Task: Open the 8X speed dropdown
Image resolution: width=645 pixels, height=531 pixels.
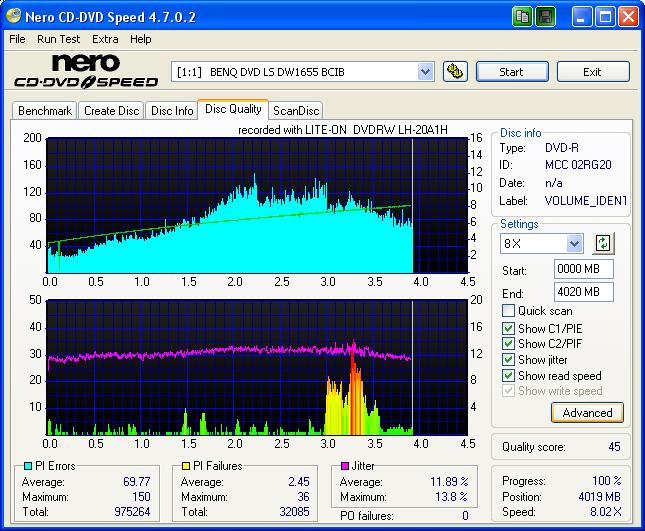Action: pos(574,243)
